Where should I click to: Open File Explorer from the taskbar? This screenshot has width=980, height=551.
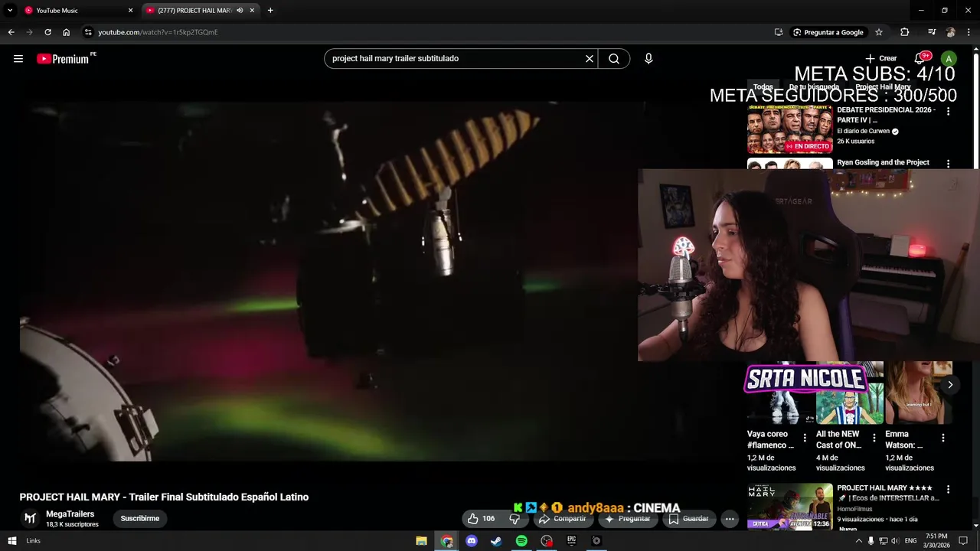point(421,540)
